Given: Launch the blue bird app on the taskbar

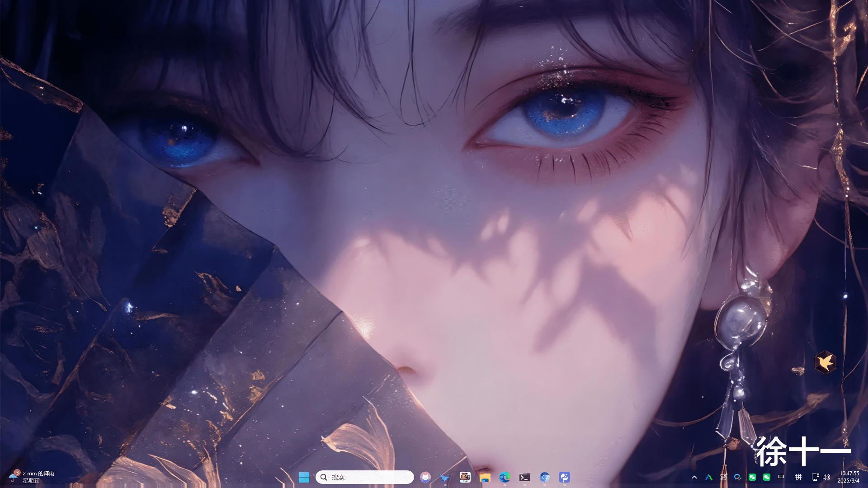Looking at the screenshot, I should coord(445,477).
